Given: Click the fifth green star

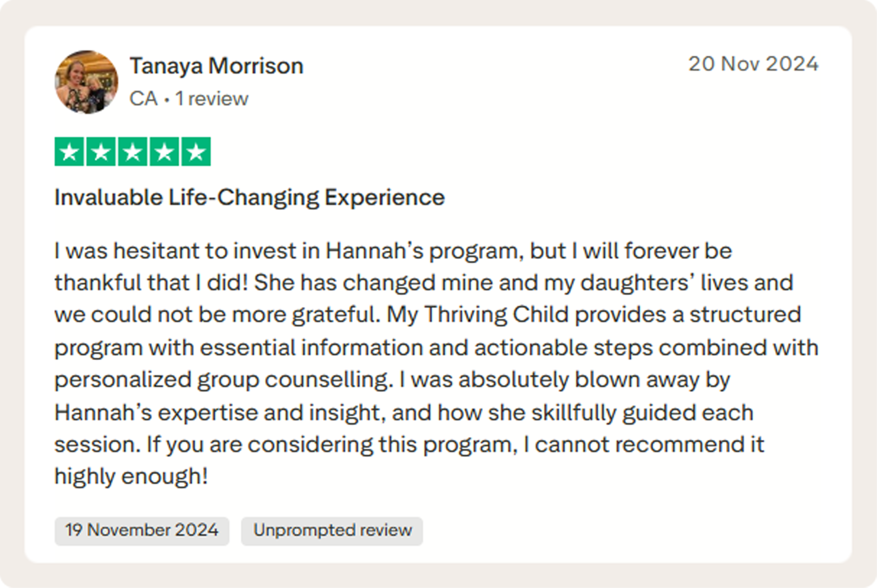Looking at the screenshot, I should click(x=196, y=152).
